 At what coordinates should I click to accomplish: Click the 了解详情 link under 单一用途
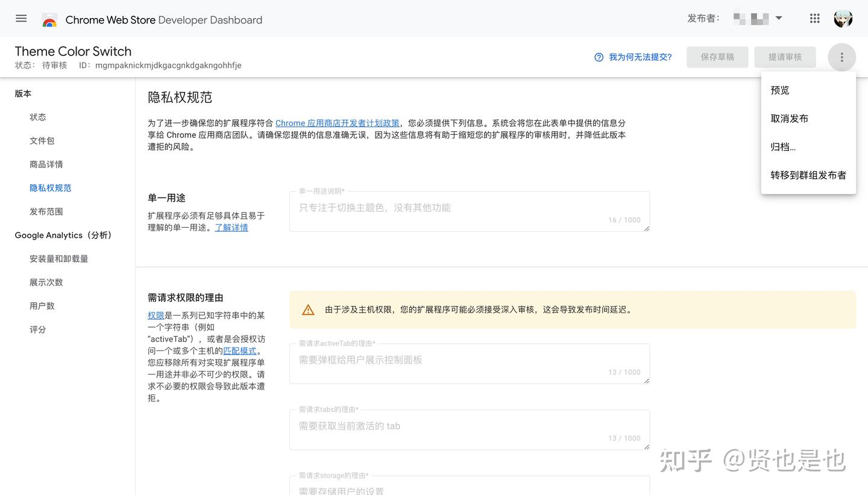coord(231,227)
